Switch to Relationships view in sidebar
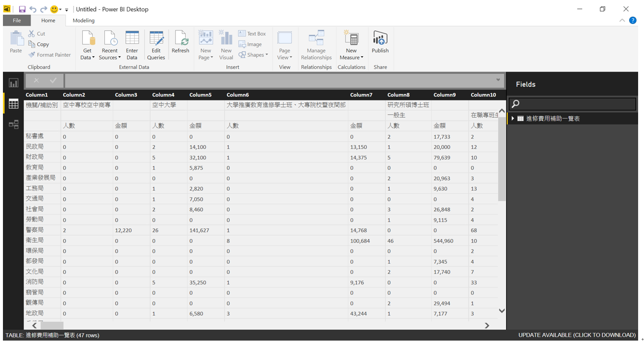The height and width of the screenshot is (344, 644). tap(13, 124)
